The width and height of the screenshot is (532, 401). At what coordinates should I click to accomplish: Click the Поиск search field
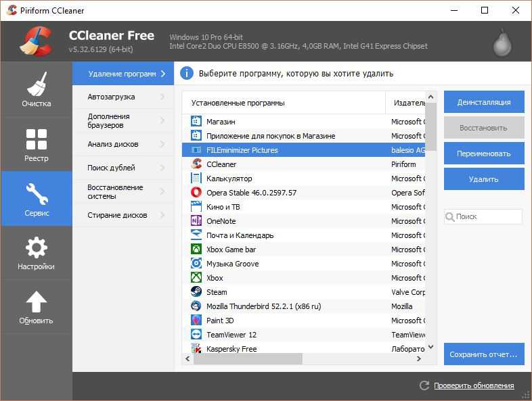[x=487, y=216]
